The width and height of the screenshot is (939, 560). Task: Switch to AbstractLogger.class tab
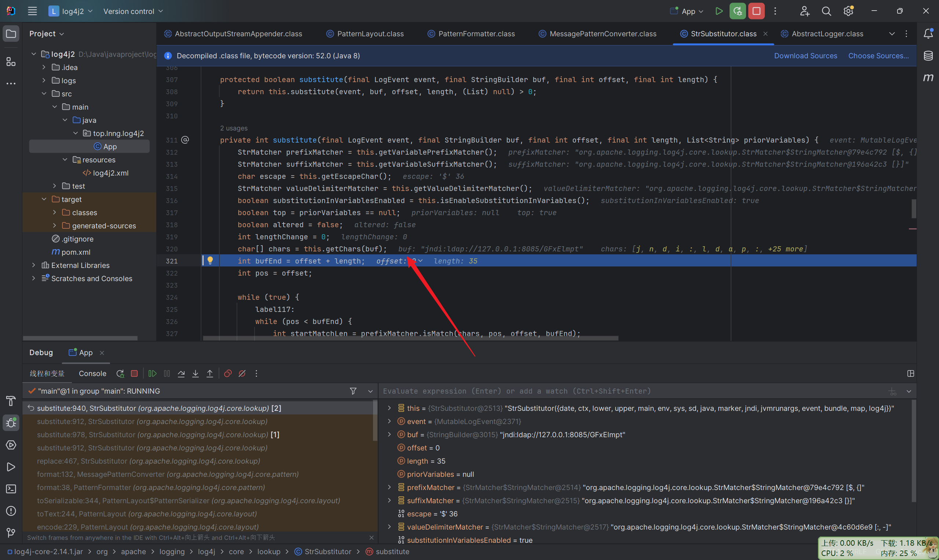coord(822,34)
